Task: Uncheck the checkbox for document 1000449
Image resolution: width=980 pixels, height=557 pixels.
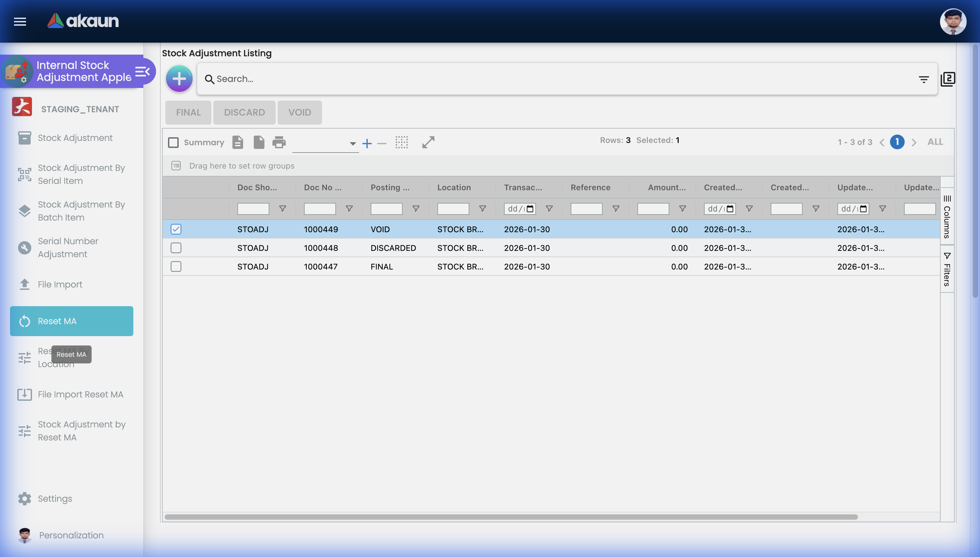Action: 176,229
